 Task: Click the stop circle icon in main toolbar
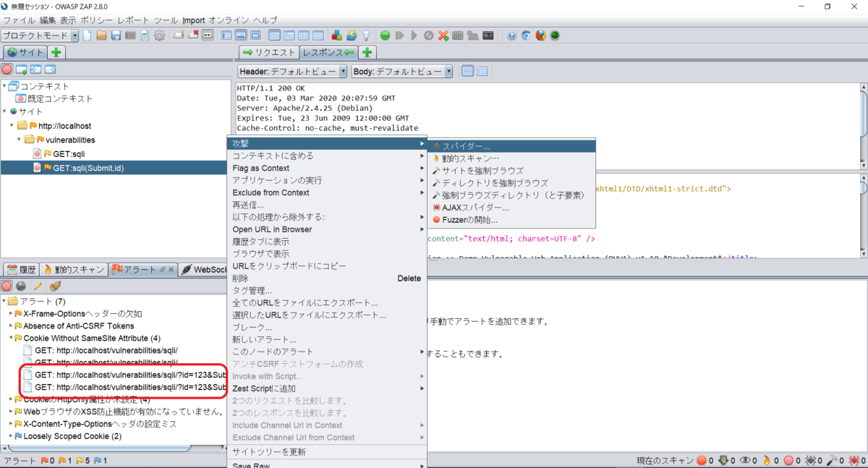(429, 35)
